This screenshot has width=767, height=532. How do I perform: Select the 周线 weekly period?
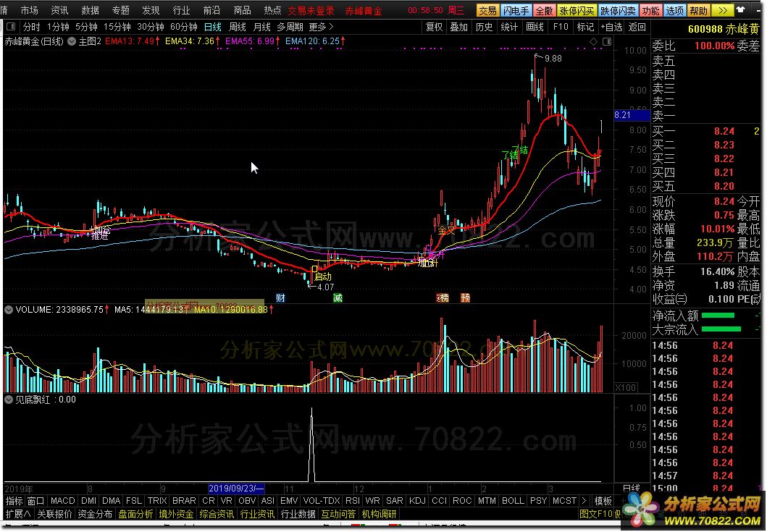click(x=238, y=27)
